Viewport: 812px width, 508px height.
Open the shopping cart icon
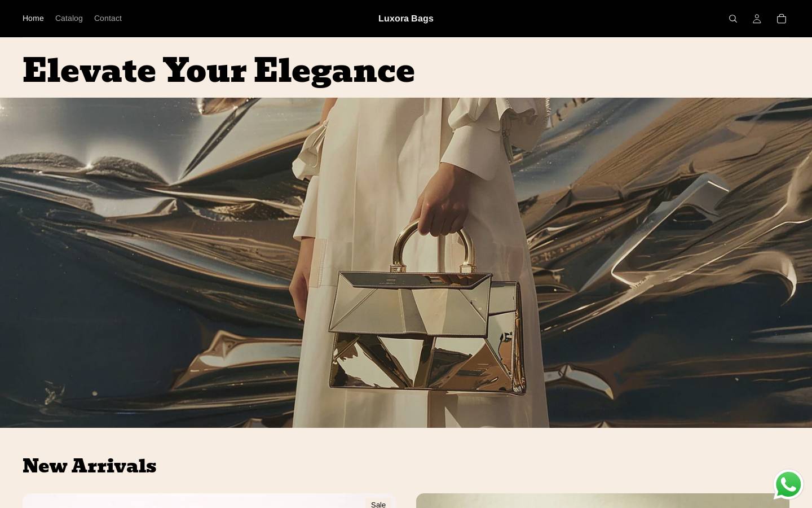click(x=781, y=19)
